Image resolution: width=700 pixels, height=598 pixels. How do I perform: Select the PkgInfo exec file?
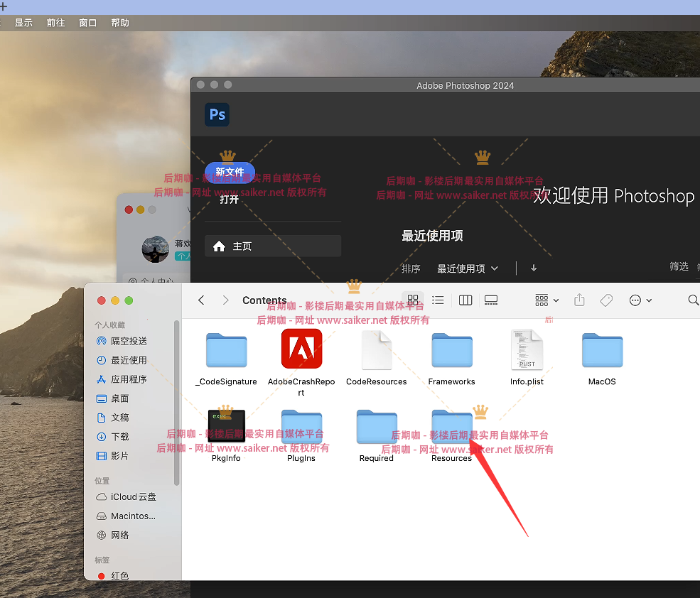pyautogui.click(x=226, y=425)
